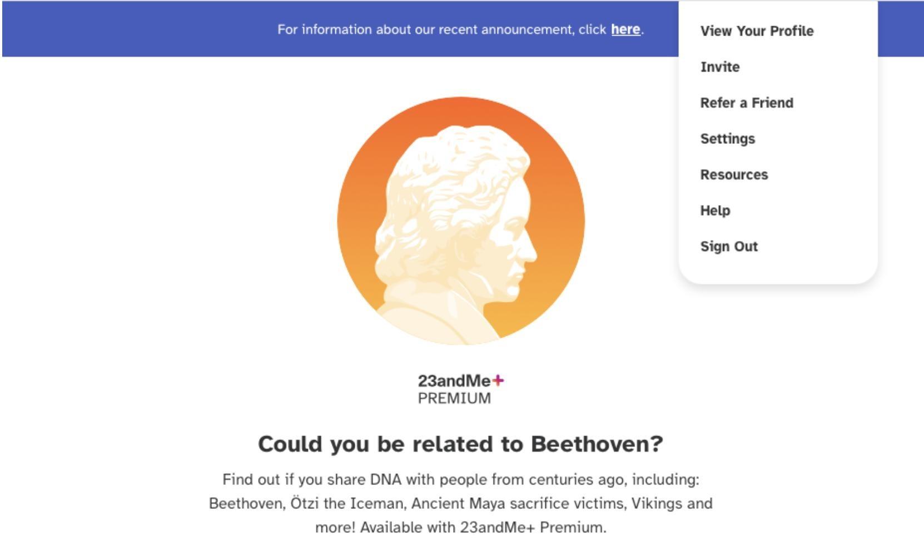Click the "here" announcement link
Image resolution: width=924 pixels, height=560 pixels.
click(x=625, y=29)
